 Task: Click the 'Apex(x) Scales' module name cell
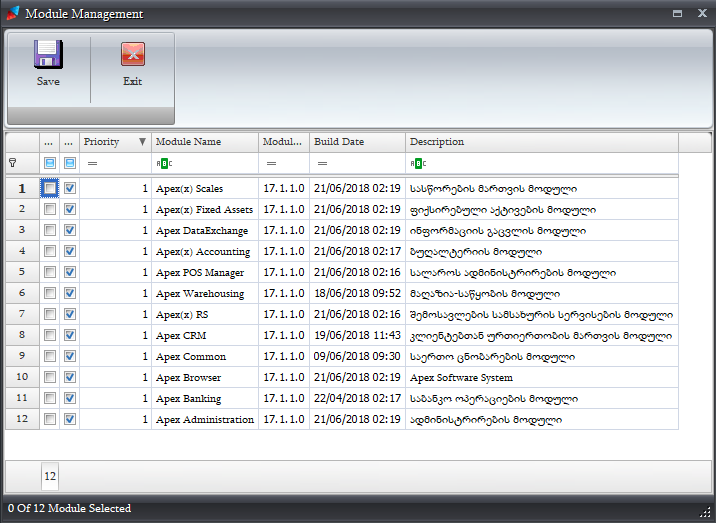tap(205, 188)
